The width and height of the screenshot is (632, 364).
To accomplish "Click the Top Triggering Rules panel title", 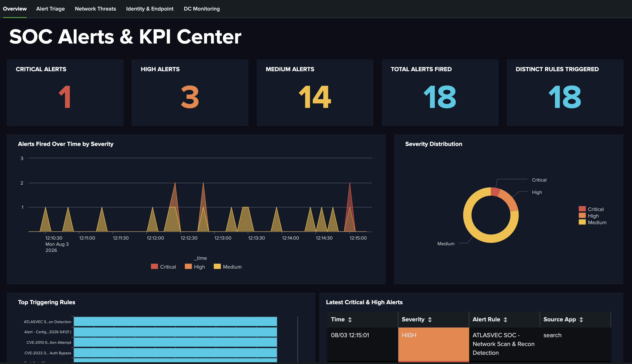I will [46, 302].
